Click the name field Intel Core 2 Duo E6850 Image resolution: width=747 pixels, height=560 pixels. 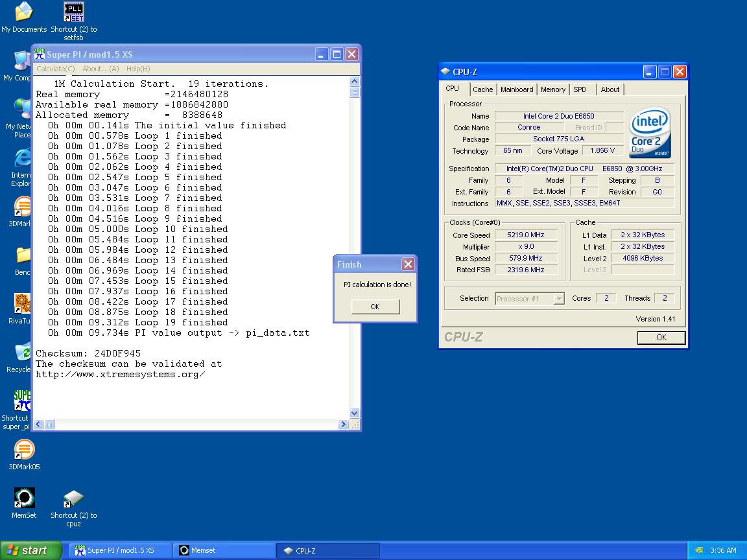(559, 116)
